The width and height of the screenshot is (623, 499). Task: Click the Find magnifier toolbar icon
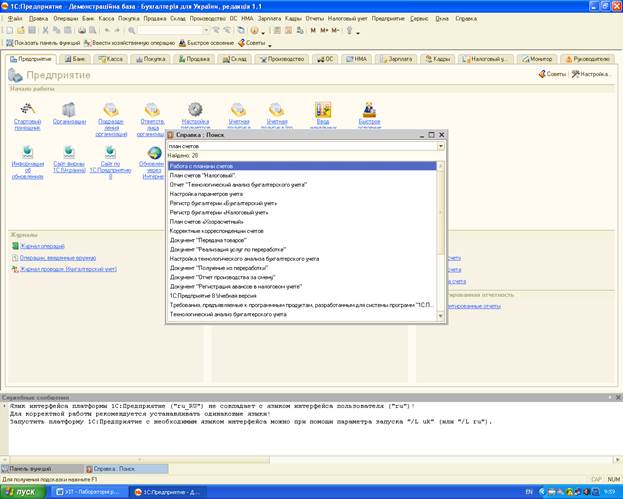point(132,30)
